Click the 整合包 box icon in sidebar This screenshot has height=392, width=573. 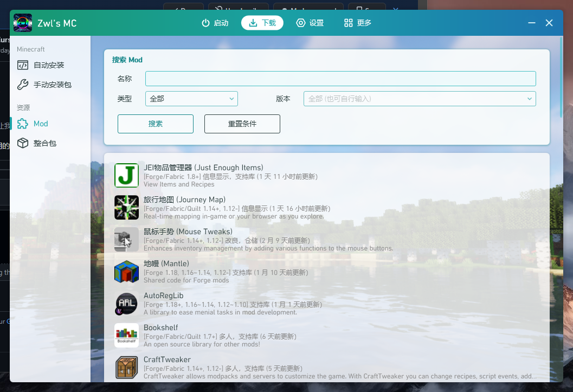(23, 143)
